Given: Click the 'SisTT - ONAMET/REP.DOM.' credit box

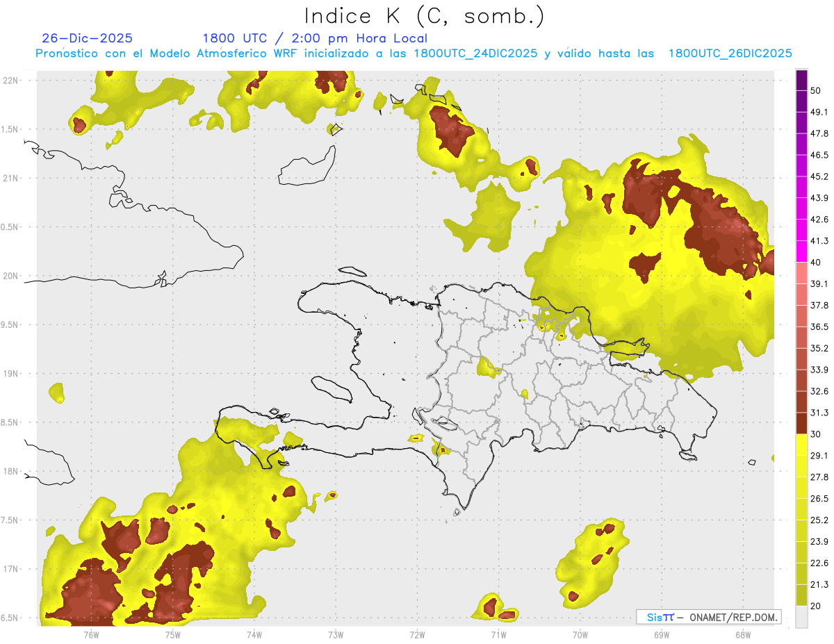Looking at the screenshot, I should coord(708,617).
